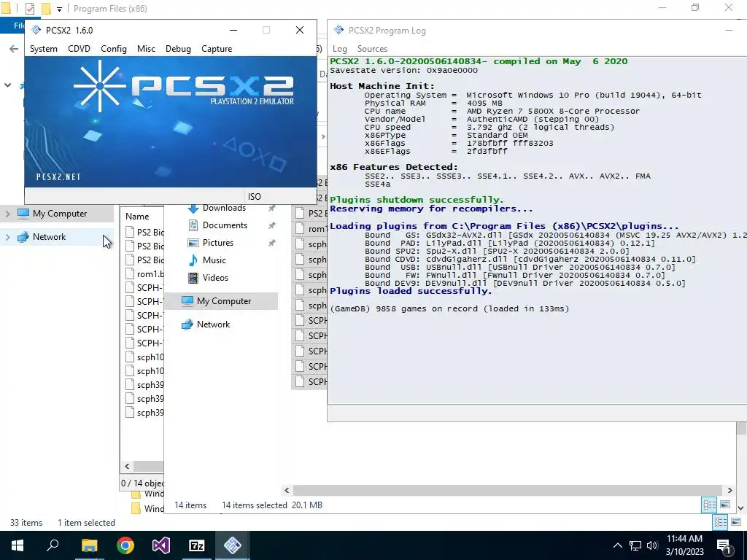Image resolution: width=747 pixels, height=560 pixels.
Task: Switch to Details view in inner Explorer
Action: (x=709, y=505)
